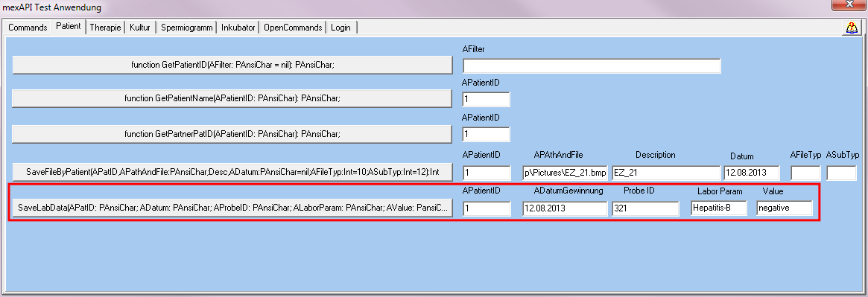Select the Kultur tab
This screenshot has width=868, height=297.
coord(140,28)
